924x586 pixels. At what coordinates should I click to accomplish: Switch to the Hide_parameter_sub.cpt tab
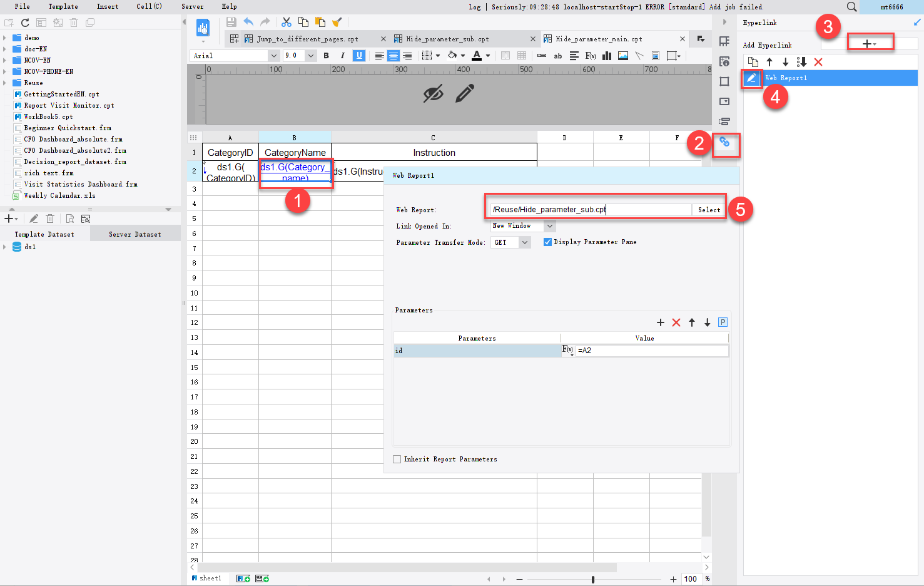coord(447,39)
